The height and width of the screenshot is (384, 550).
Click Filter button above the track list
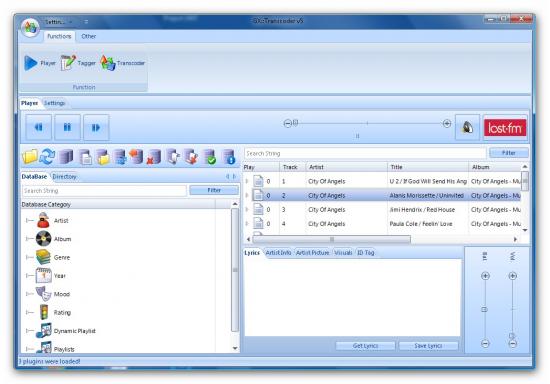pyautogui.click(x=509, y=153)
